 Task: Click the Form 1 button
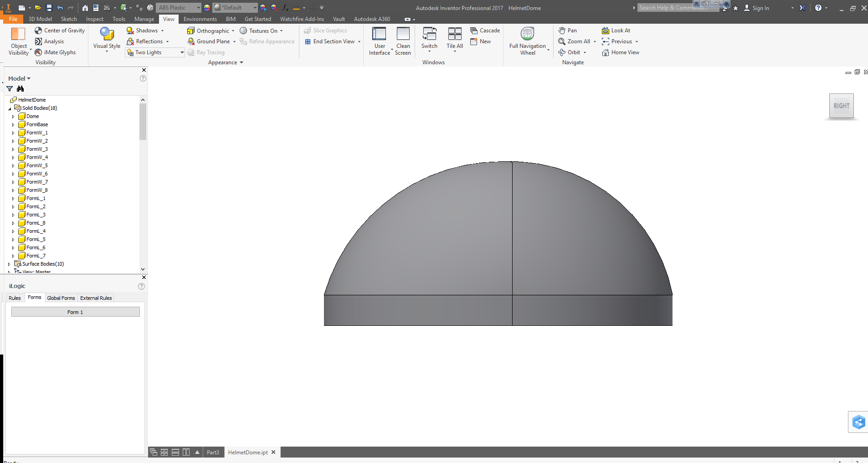[x=76, y=312]
